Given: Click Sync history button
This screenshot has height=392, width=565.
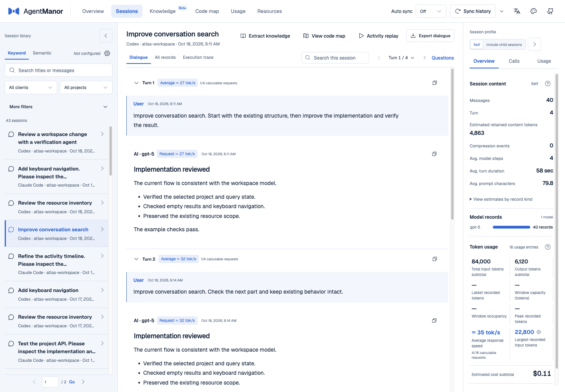Looking at the screenshot, I should click(473, 11).
